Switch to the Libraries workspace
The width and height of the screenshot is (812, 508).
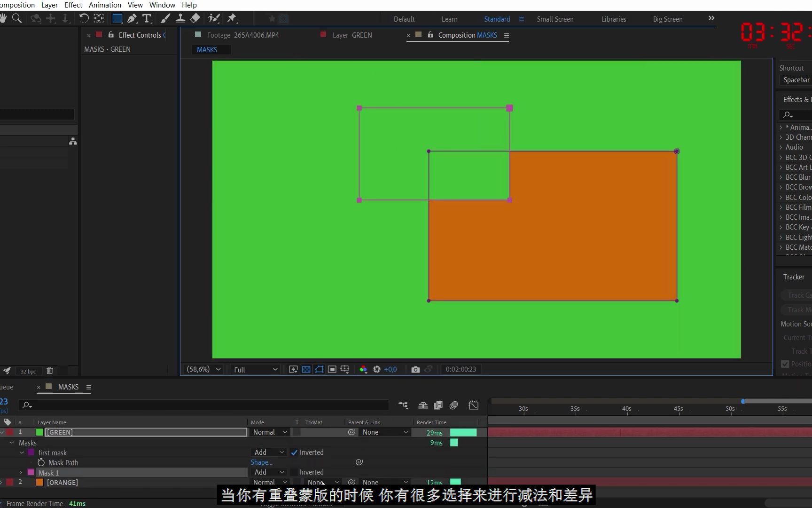(614, 19)
